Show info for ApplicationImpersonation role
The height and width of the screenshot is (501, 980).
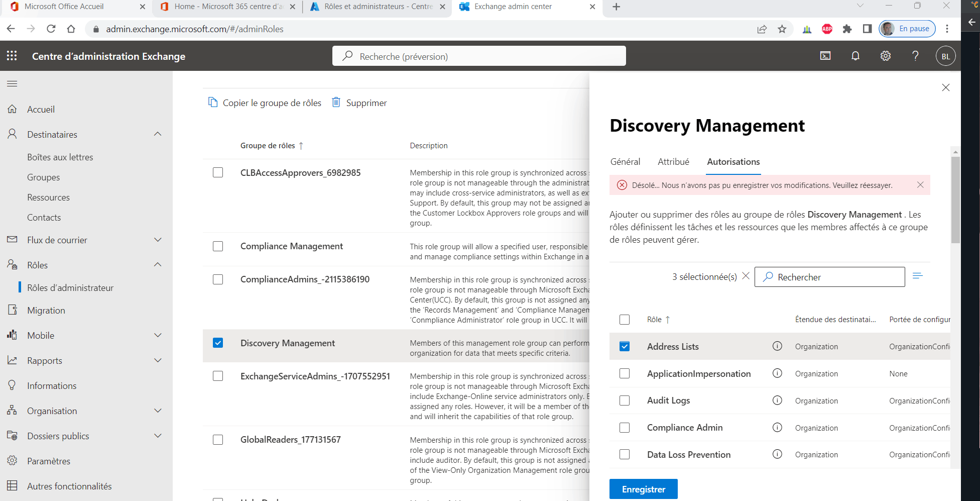pyautogui.click(x=777, y=373)
